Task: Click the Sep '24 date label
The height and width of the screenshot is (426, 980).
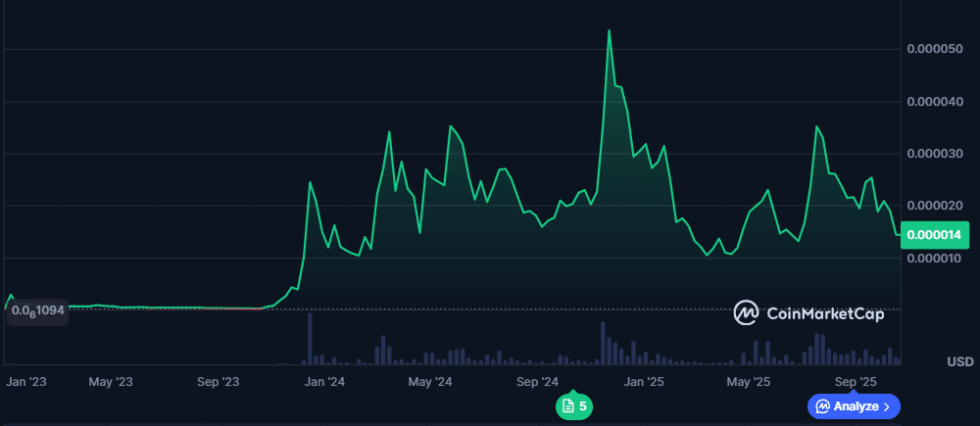Action: pyautogui.click(x=537, y=380)
